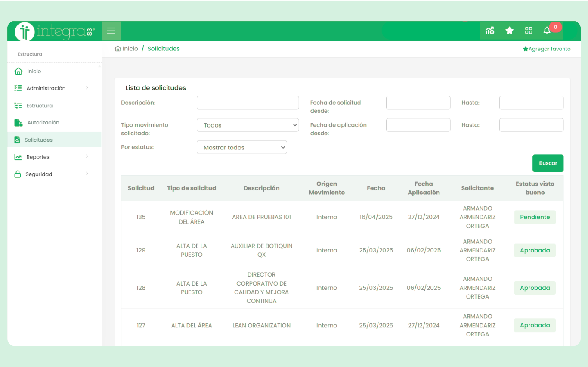This screenshot has height=367, width=588.
Task: Click Fecha de aplicación desde field
Action: coord(418,125)
